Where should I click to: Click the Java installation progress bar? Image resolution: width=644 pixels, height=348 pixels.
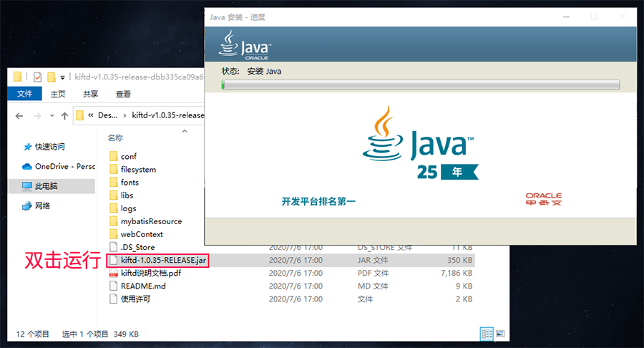tap(420, 84)
